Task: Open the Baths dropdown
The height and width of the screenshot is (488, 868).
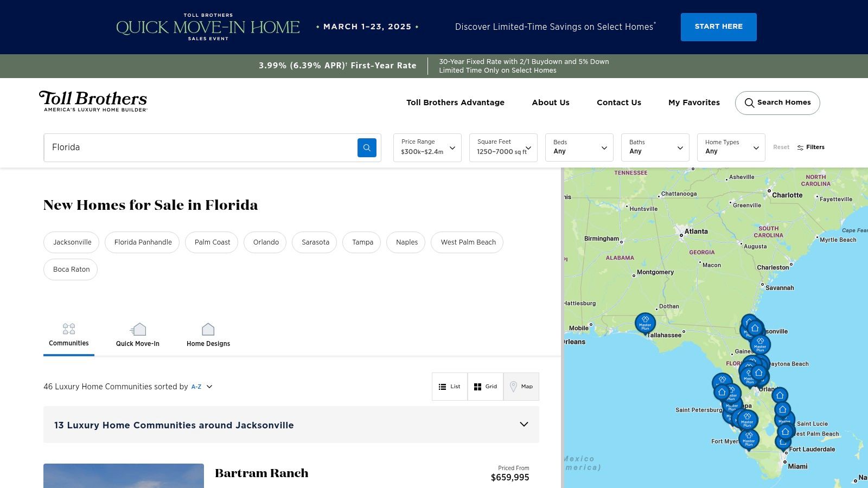Action: click(x=655, y=147)
